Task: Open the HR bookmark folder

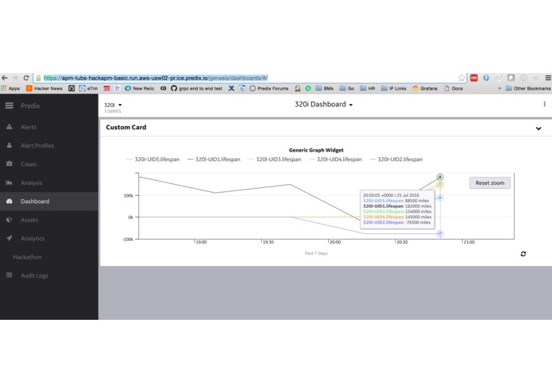Action: [x=368, y=88]
